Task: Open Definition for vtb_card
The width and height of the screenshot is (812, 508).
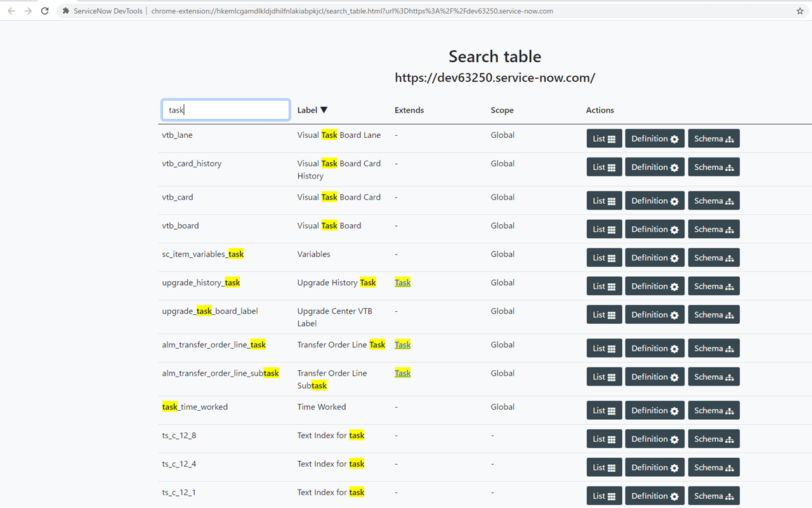Action: pyautogui.click(x=655, y=201)
